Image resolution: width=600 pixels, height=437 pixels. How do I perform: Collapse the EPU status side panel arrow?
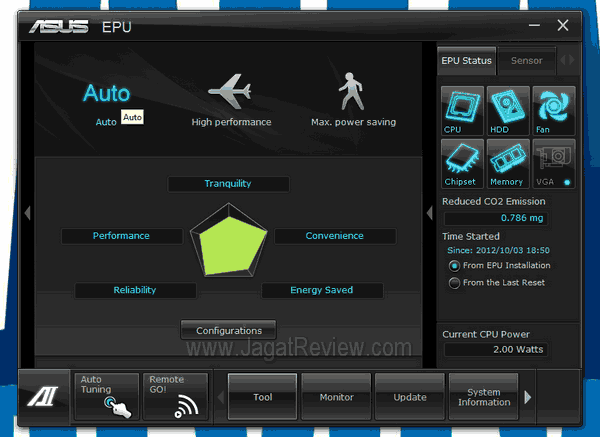(430, 213)
